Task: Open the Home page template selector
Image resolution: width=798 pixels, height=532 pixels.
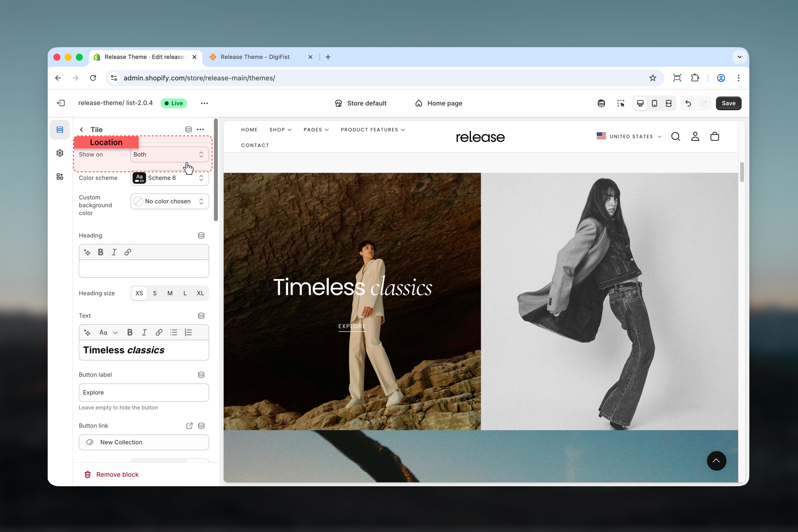Action: point(438,103)
